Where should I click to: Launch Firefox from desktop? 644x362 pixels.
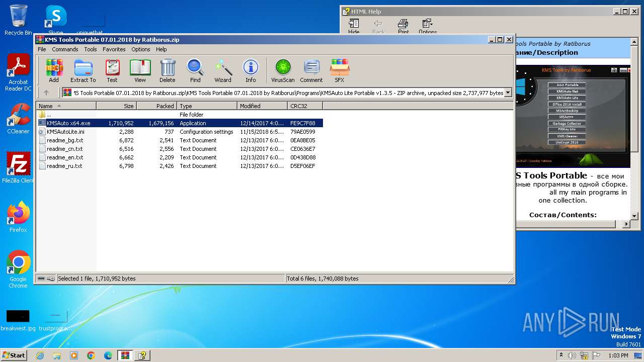tap(18, 217)
